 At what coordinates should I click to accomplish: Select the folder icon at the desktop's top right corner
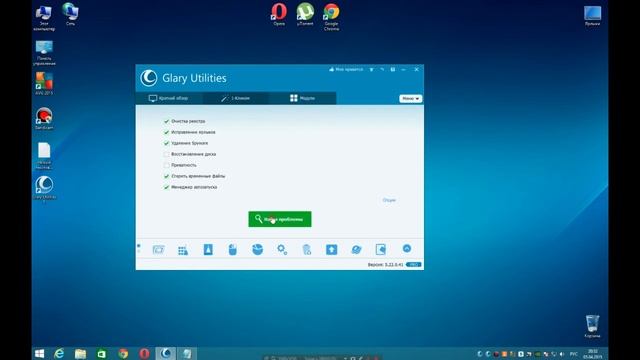click(592, 16)
